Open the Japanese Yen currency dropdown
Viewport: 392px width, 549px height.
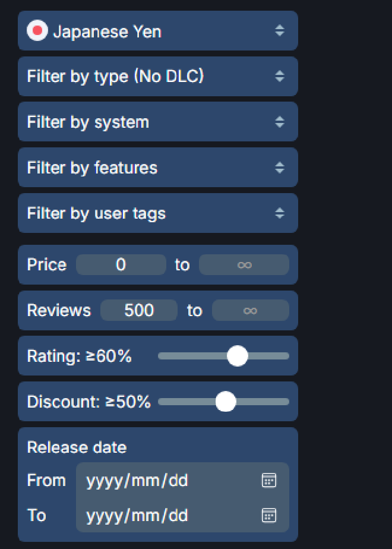(157, 31)
